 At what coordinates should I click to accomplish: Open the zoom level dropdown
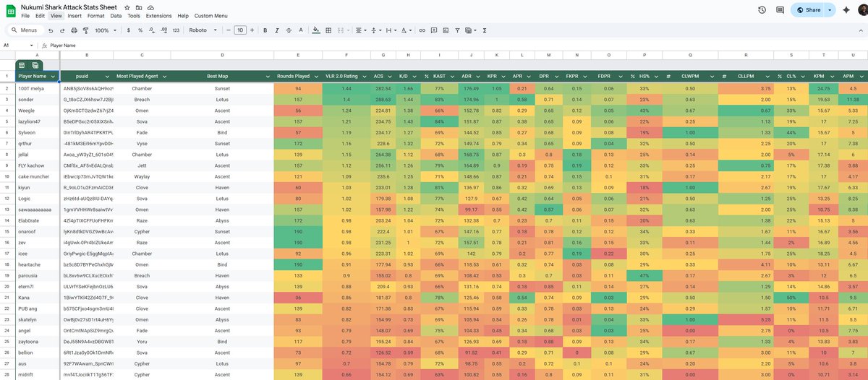tap(104, 30)
